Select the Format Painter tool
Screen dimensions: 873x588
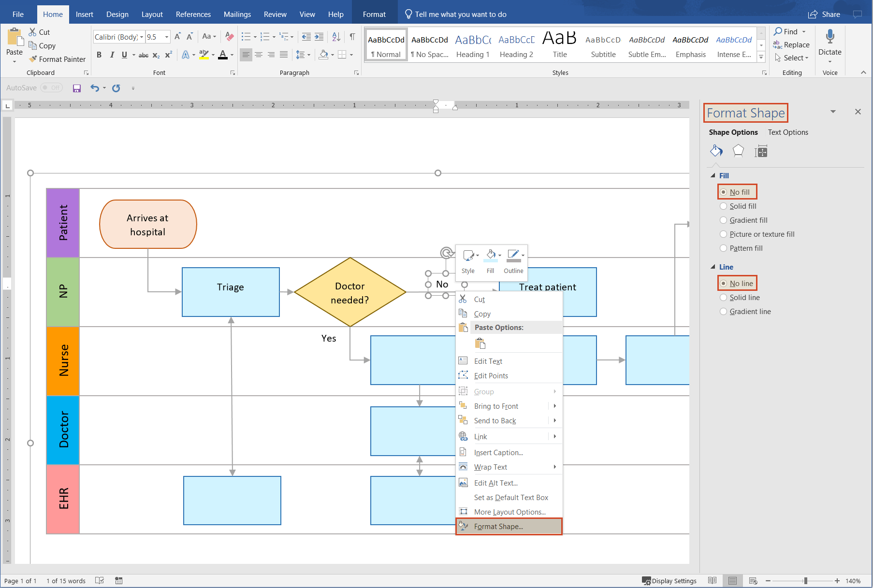pyautogui.click(x=57, y=59)
